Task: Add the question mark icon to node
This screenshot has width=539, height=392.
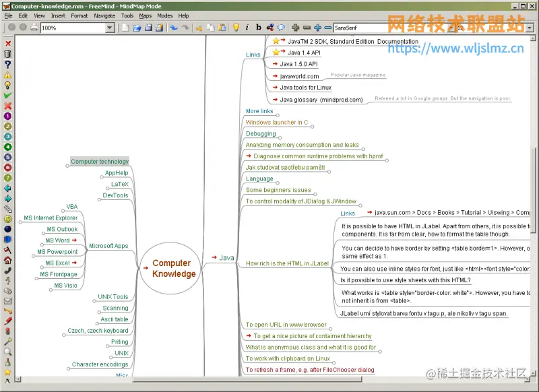Action: (x=7, y=65)
